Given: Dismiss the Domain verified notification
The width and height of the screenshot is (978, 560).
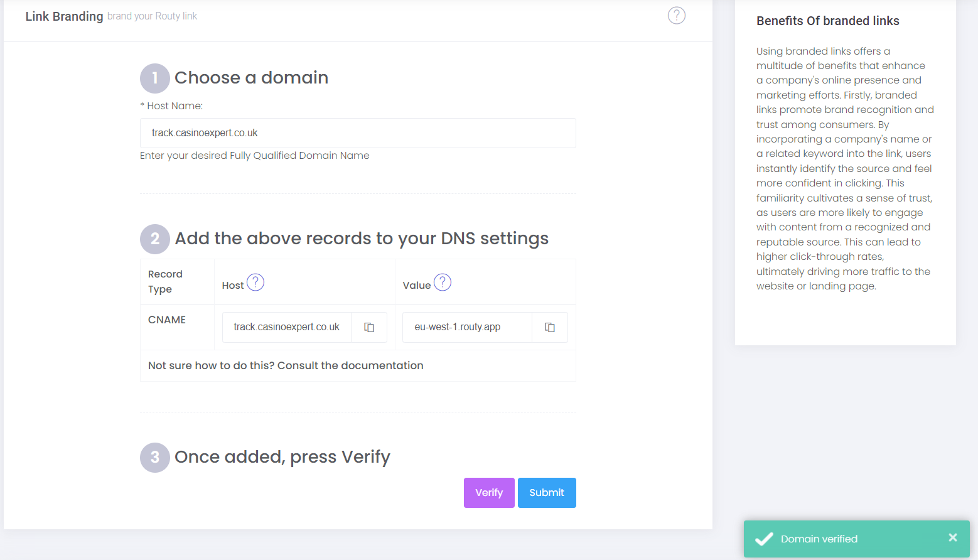Looking at the screenshot, I should coord(953,537).
